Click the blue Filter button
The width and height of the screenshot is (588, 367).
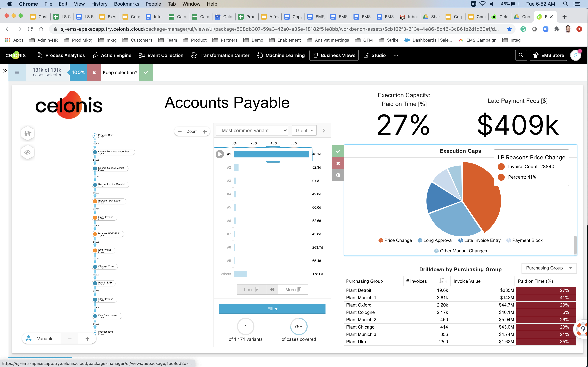coord(272,309)
